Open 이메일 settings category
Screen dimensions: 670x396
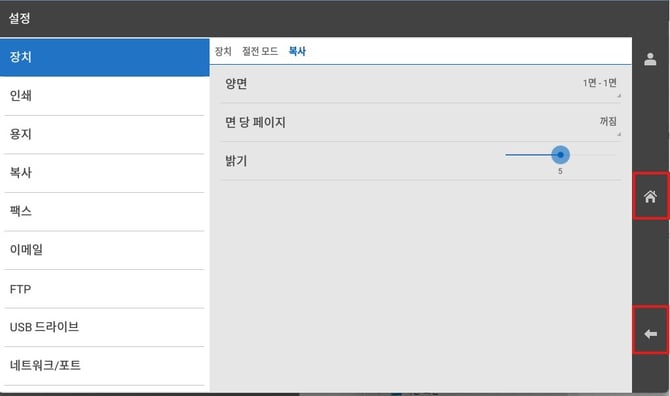[105, 250]
